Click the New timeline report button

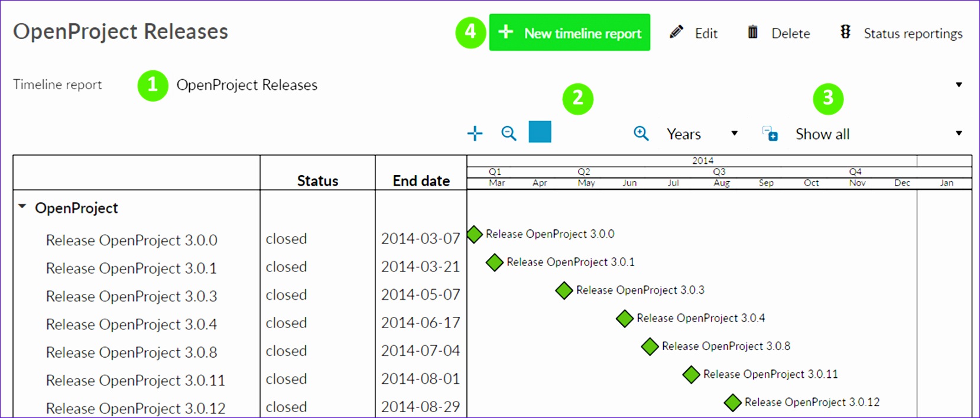point(569,33)
